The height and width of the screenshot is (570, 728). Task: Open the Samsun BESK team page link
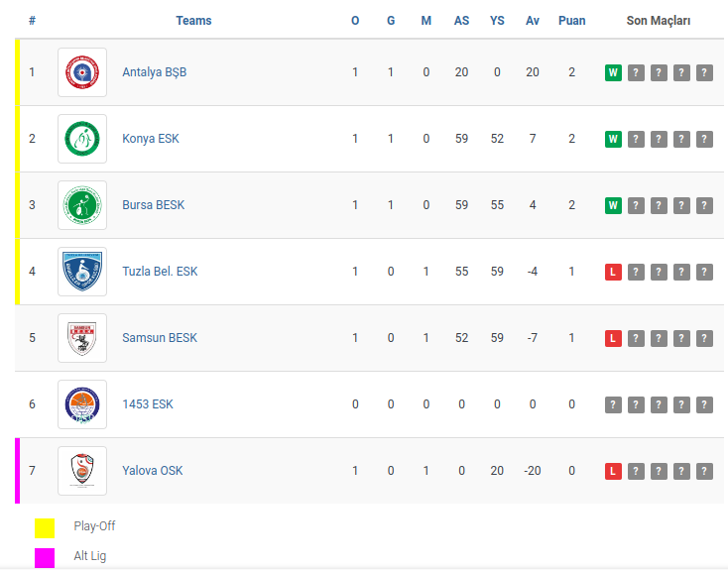[x=160, y=338]
